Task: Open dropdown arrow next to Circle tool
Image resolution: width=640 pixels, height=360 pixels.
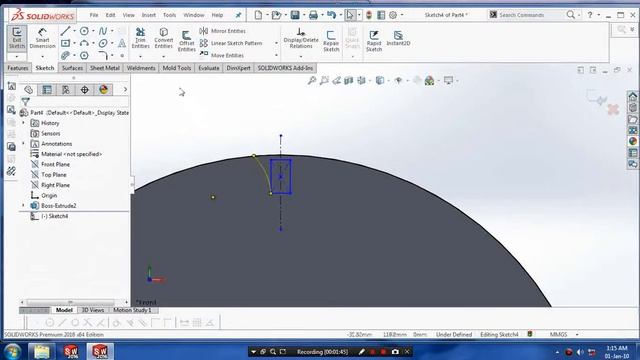Action: (93, 31)
